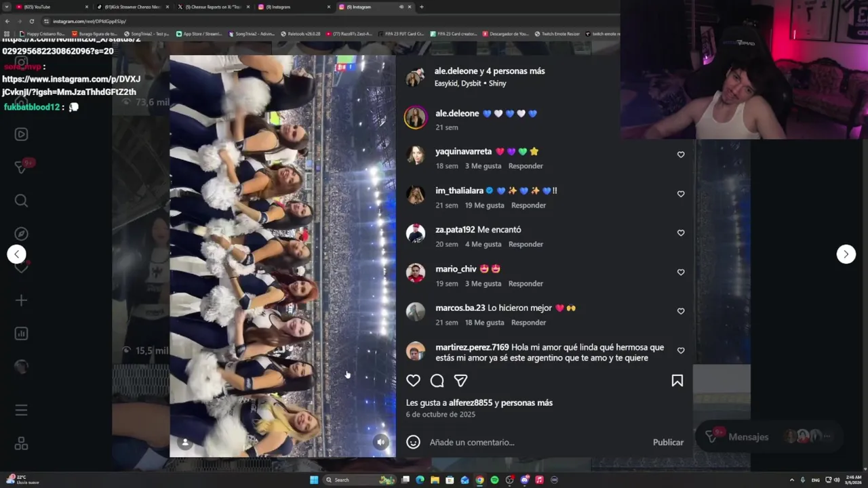
Task: Open the Paletools bookmark
Action: coord(301,33)
